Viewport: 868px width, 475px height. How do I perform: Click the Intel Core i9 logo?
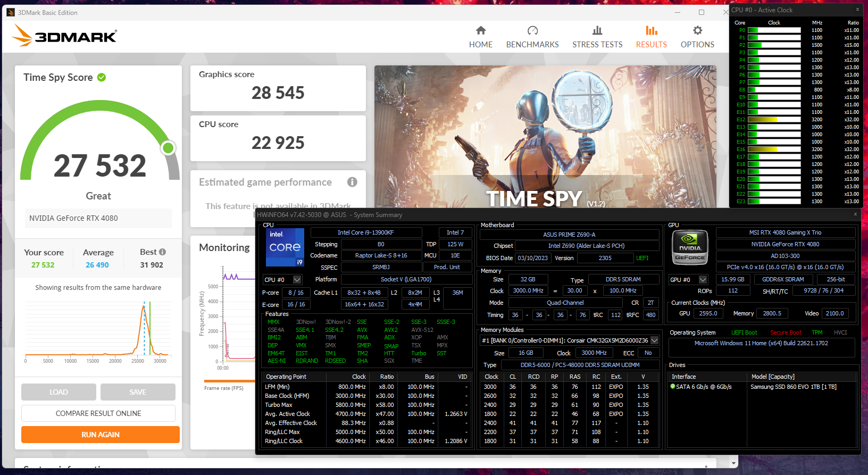285,247
